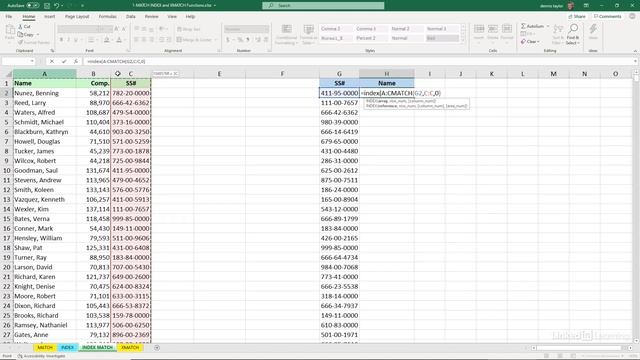Image resolution: width=640 pixels, height=360 pixels.
Task: Click the Cut scissors icon
Action: pyautogui.click(x=20, y=27)
